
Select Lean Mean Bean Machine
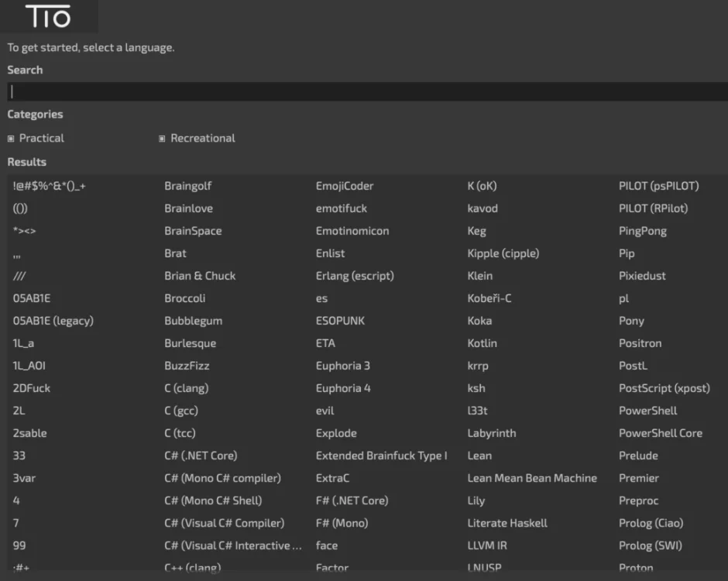(x=532, y=478)
